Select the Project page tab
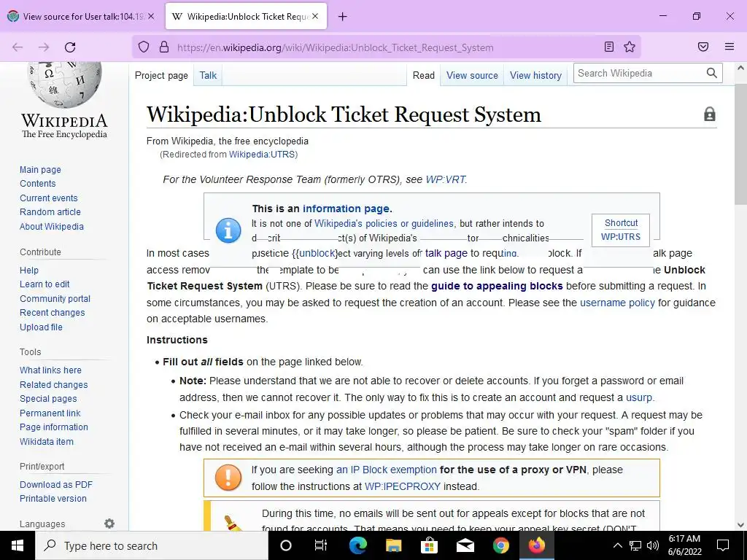Image resolution: width=747 pixels, height=560 pixels. pyautogui.click(x=161, y=75)
